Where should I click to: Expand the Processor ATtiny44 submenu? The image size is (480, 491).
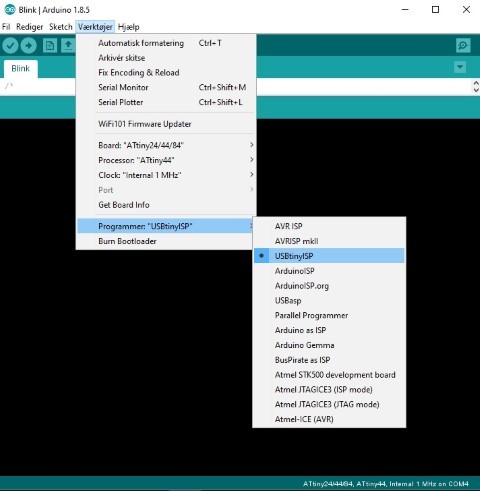pos(166,160)
